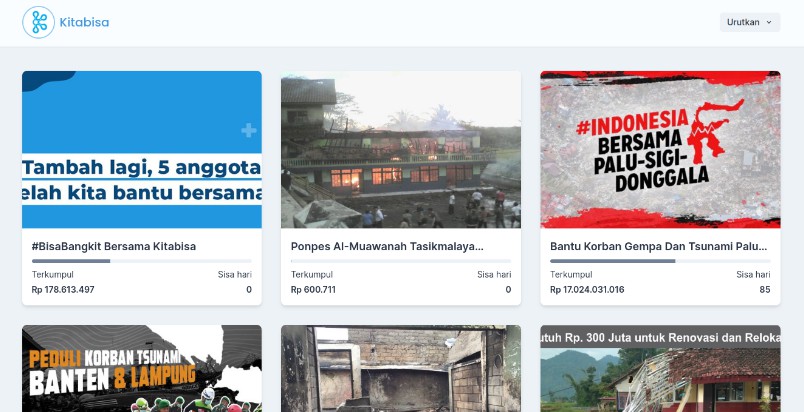The image size is (804, 412).
Task: Click the Rp 178.613.497 collected amount
Action: pos(63,290)
